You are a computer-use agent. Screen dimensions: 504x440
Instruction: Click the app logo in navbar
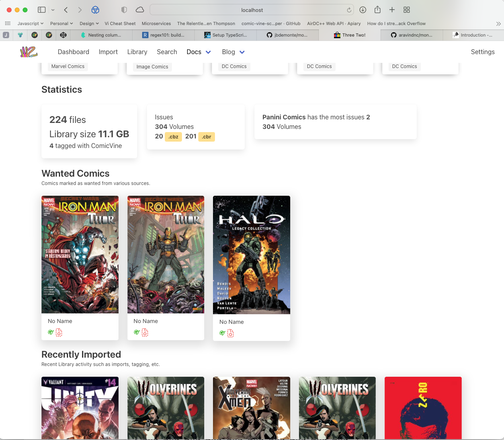tap(29, 52)
